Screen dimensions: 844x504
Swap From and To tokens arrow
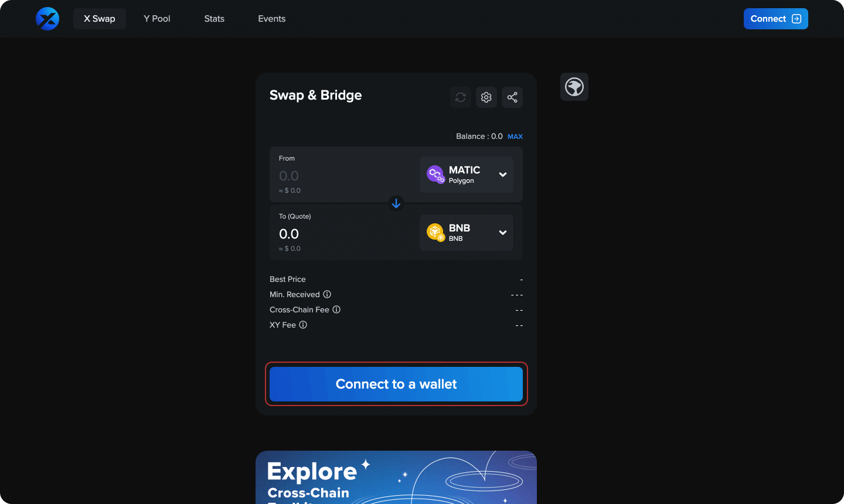point(396,203)
